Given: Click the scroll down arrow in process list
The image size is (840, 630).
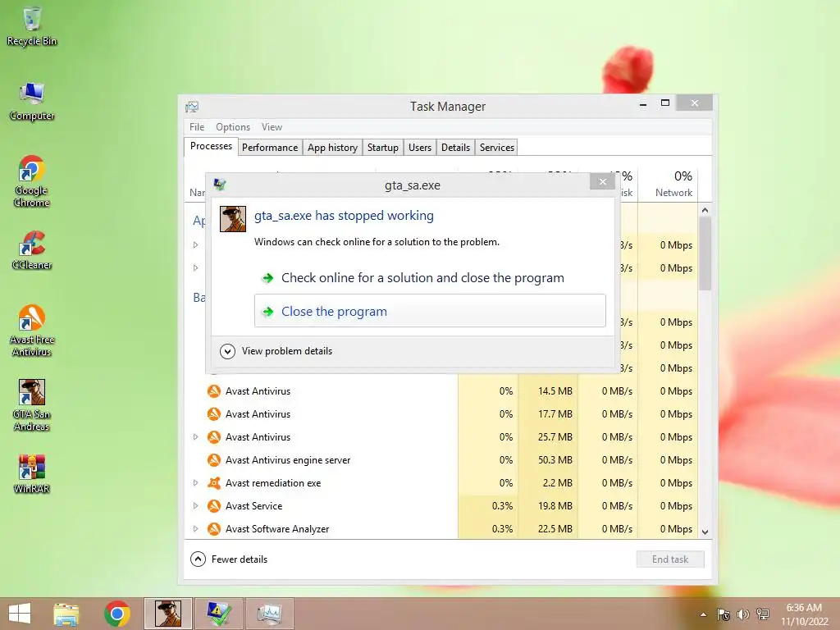Looking at the screenshot, I should pyautogui.click(x=705, y=532).
